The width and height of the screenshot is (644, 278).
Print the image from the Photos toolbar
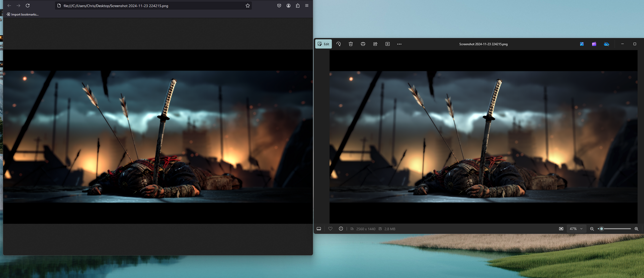pyautogui.click(x=363, y=44)
